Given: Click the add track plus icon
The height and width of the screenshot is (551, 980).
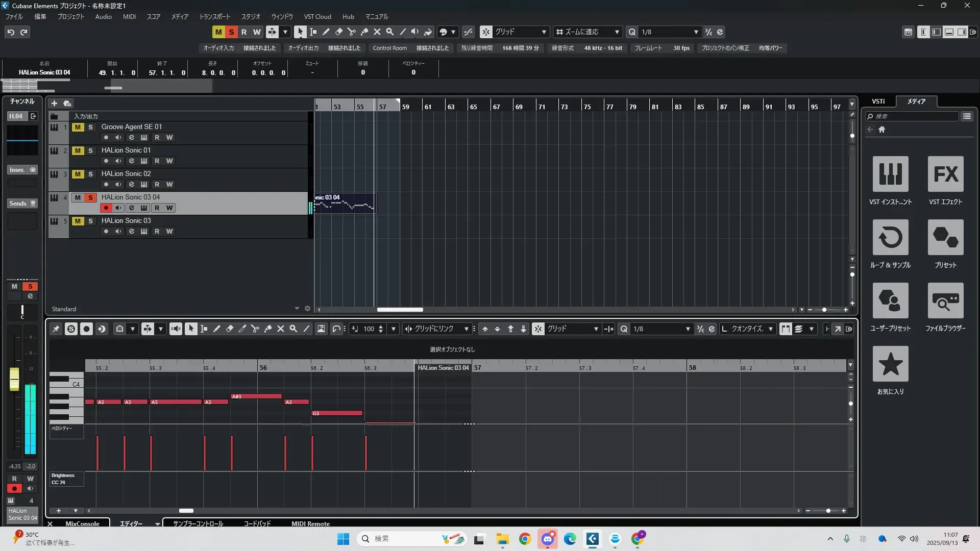Looking at the screenshot, I should (54, 103).
